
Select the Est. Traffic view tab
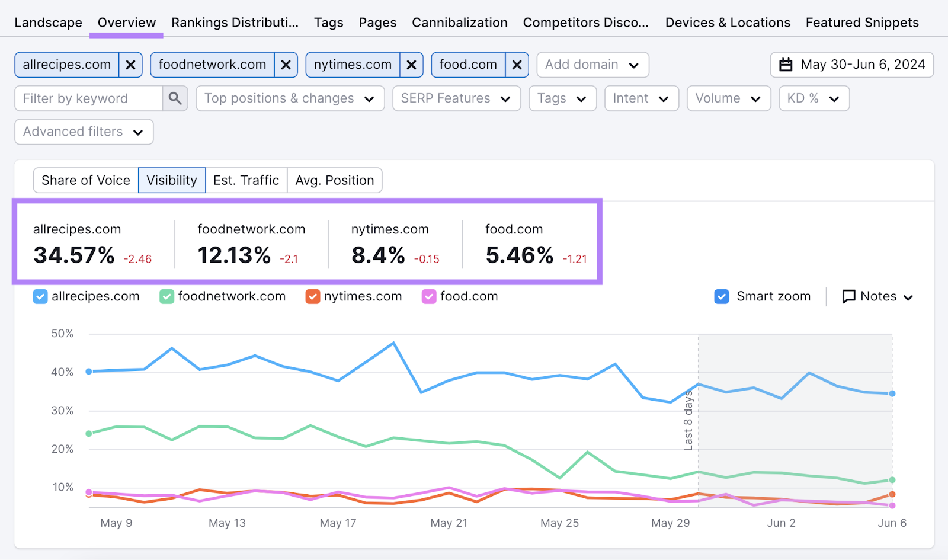[246, 180]
